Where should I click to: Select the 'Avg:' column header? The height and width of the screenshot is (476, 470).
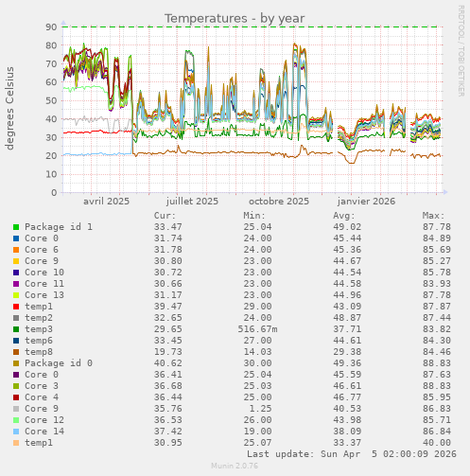pyautogui.click(x=344, y=216)
